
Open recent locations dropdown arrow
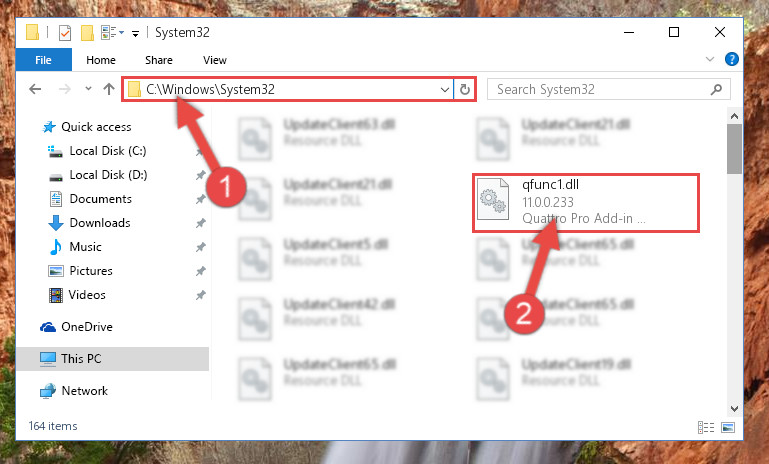coord(88,89)
